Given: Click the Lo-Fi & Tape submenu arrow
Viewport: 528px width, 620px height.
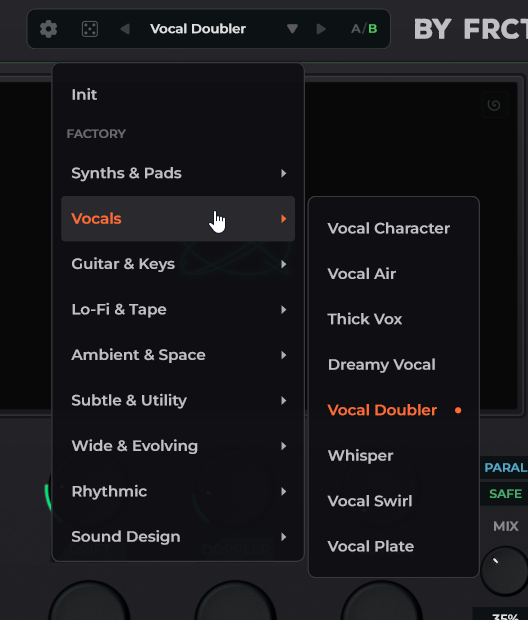Looking at the screenshot, I should pyautogui.click(x=283, y=310).
